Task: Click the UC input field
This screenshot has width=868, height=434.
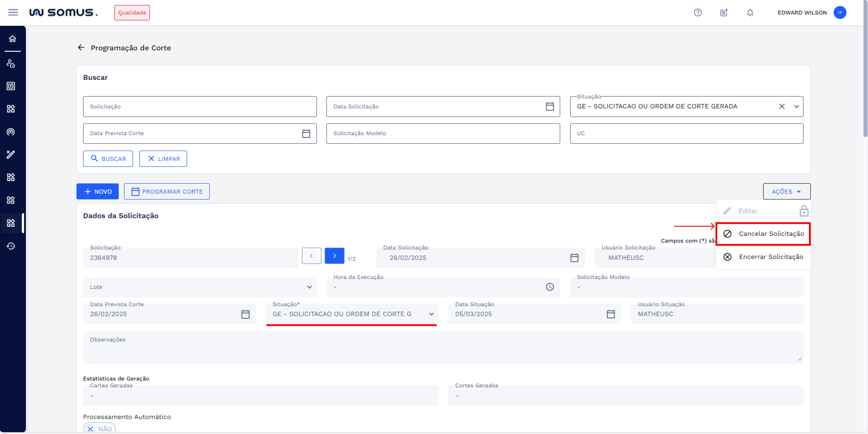Action: pos(686,133)
